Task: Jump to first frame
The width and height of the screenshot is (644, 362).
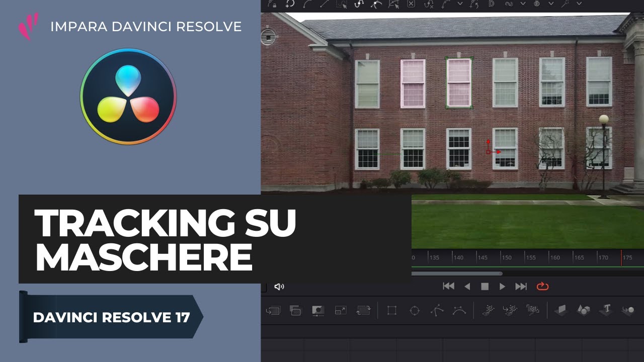Action: pos(448,286)
